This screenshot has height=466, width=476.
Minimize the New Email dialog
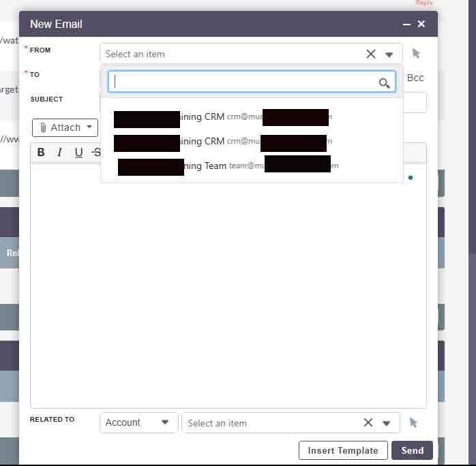click(x=406, y=25)
